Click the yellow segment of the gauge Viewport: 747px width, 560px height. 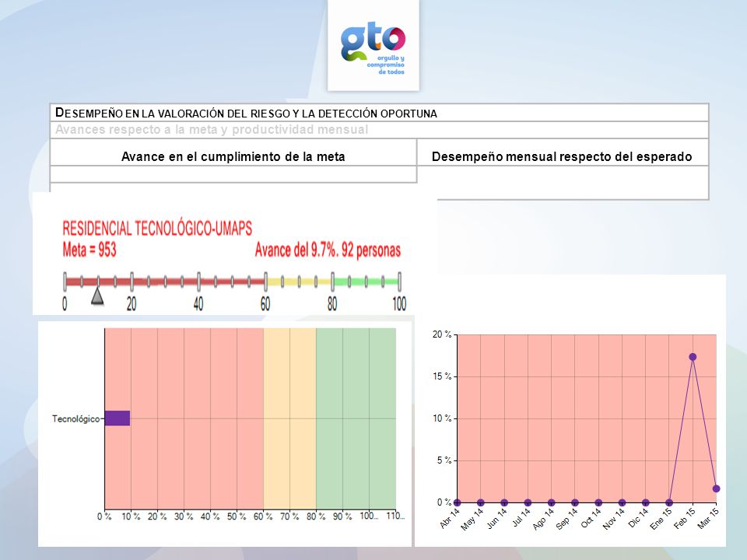[x=299, y=282]
